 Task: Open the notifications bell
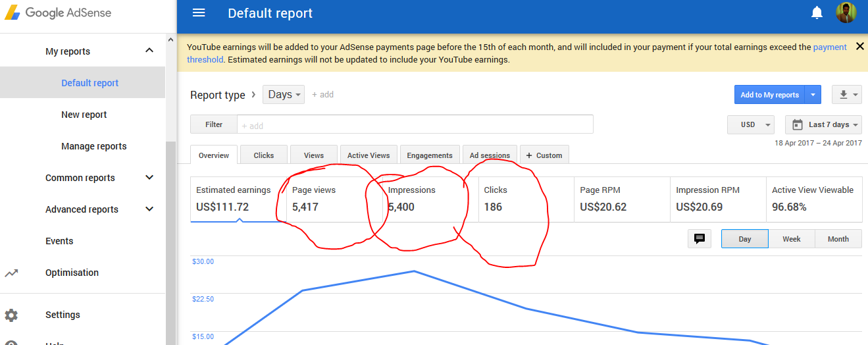click(x=817, y=13)
